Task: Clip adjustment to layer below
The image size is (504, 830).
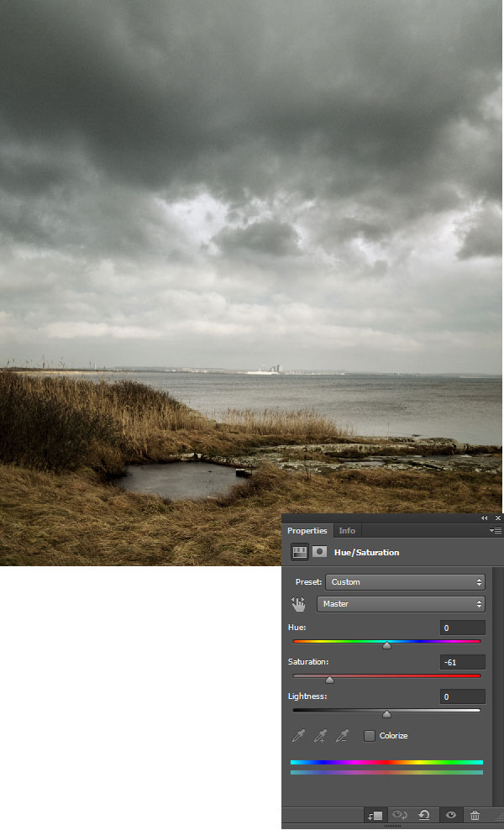Action: click(x=375, y=815)
